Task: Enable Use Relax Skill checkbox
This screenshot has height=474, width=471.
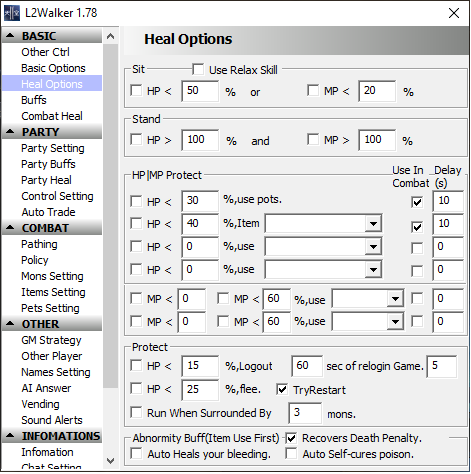Action: click(198, 70)
